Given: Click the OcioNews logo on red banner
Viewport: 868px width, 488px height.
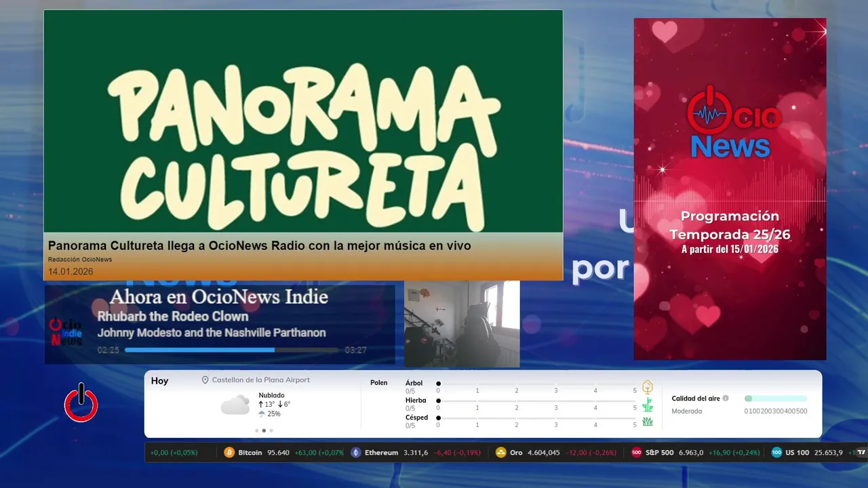Looking at the screenshot, I should (733, 122).
